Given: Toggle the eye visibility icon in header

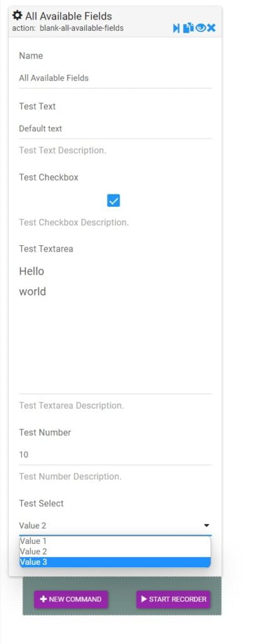Looking at the screenshot, I should coord(200,28).
